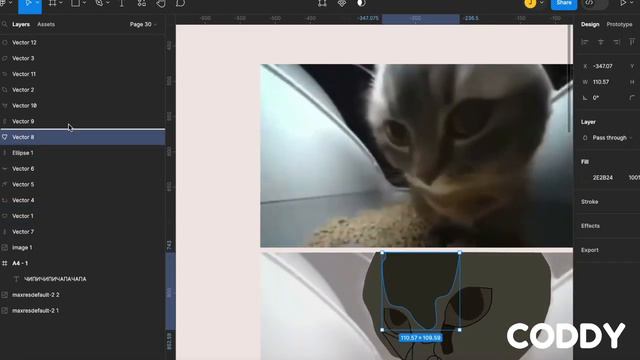The height and width of the screenshot is (360, 640).
Task: Select the Vector 9 layer
Action: 82,122
